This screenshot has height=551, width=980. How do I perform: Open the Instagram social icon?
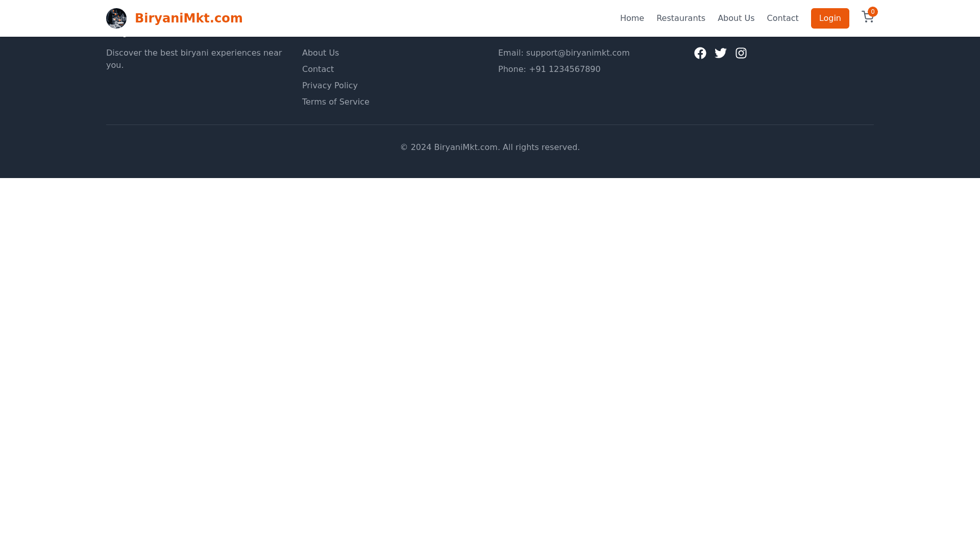(741, 53)
